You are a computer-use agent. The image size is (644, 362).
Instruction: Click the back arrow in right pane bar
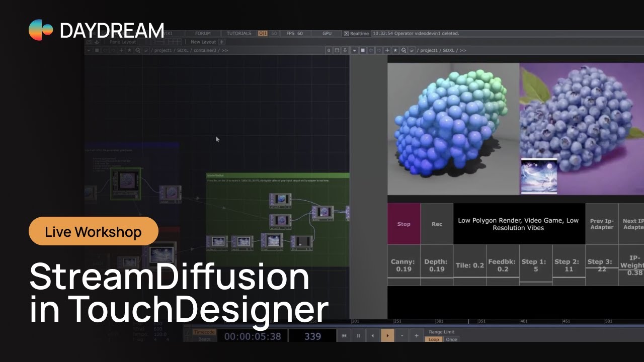(x=371, y=50)
